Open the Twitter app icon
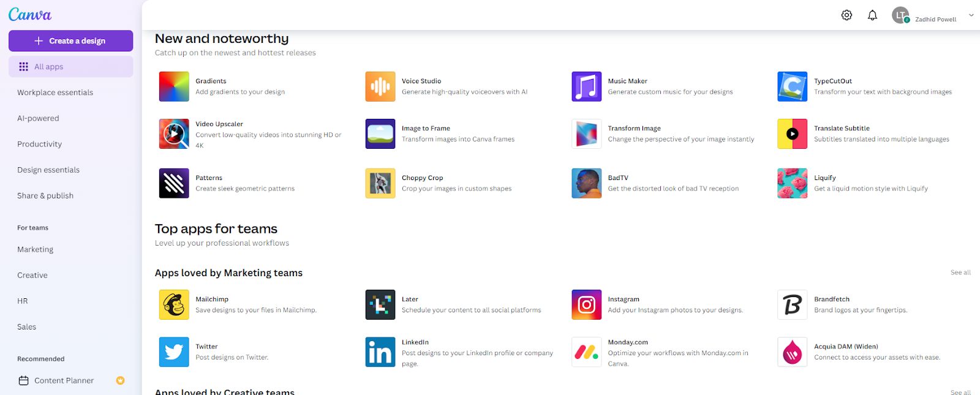980x395 pixels. tap(174, 352)
